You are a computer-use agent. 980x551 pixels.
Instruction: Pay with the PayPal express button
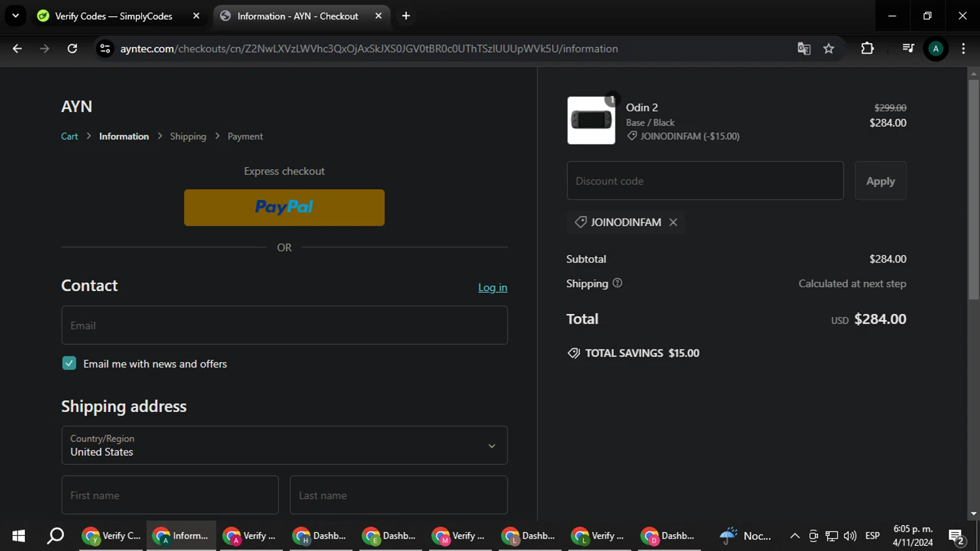click(x=284, y=208)
